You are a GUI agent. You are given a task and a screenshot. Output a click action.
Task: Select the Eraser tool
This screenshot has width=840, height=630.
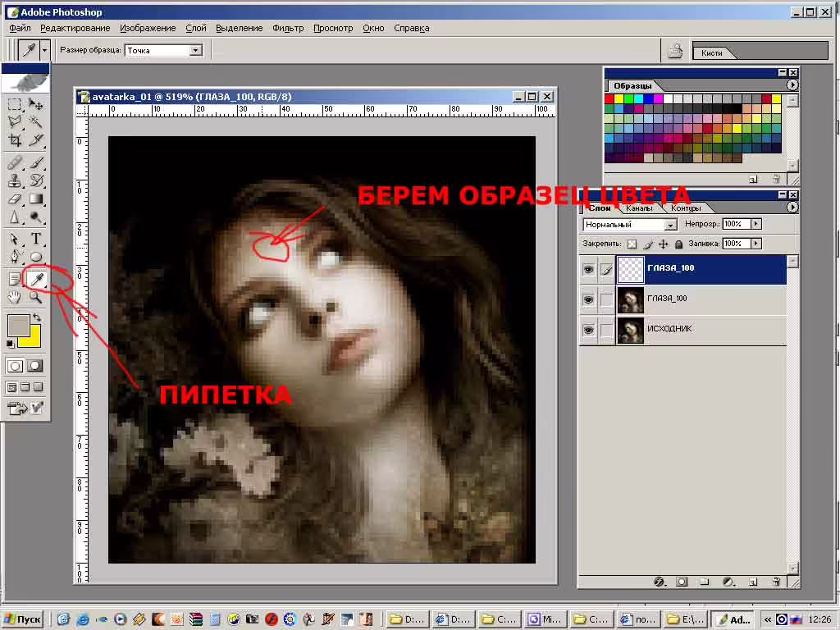coord(15,199)
